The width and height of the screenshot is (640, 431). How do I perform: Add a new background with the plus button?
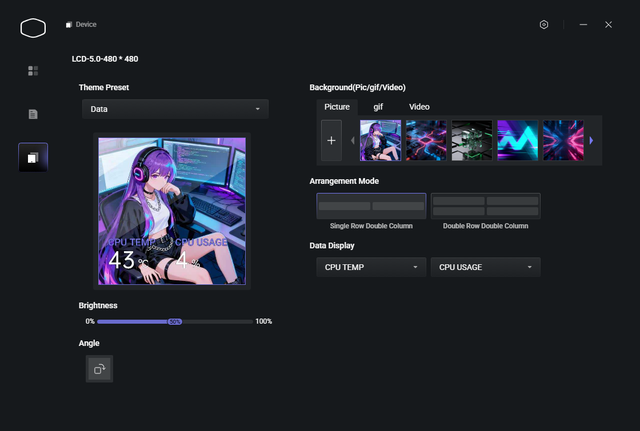pyautogui.click(x=331, y=141)
